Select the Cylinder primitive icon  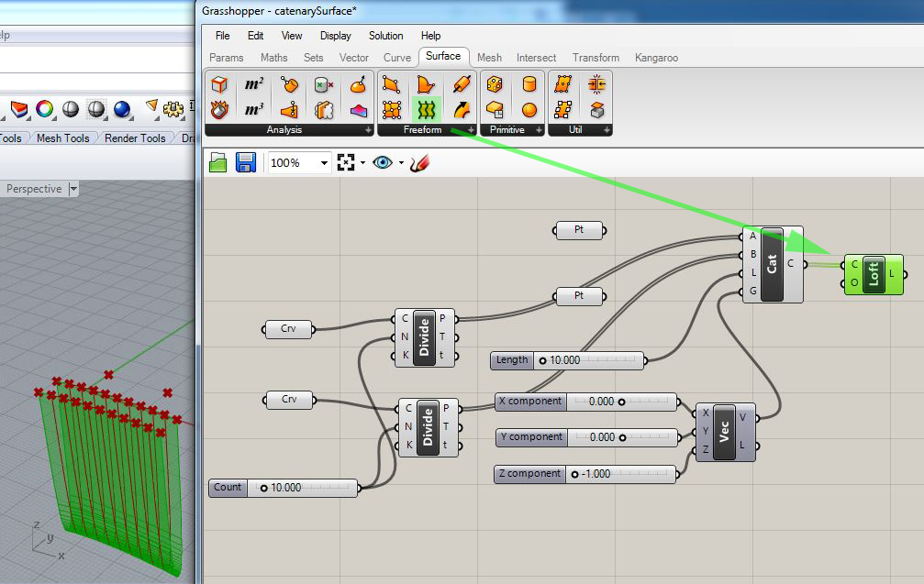[x=529, y=84]
